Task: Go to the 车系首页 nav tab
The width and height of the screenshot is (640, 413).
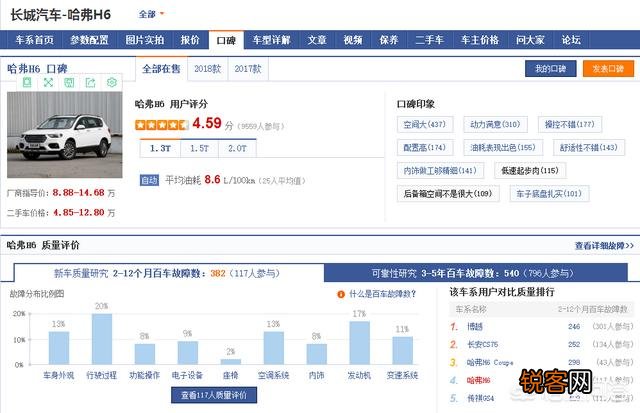Action: point(34,40)
